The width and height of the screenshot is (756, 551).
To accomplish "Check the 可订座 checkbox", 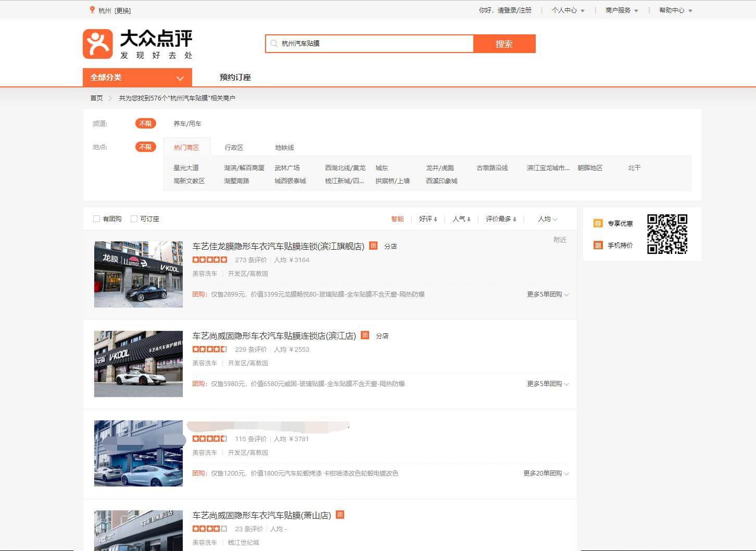I will (134, 219).
